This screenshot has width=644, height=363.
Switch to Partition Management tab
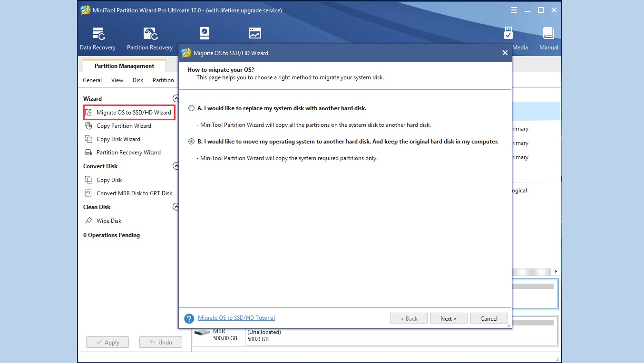coord(124,66)
